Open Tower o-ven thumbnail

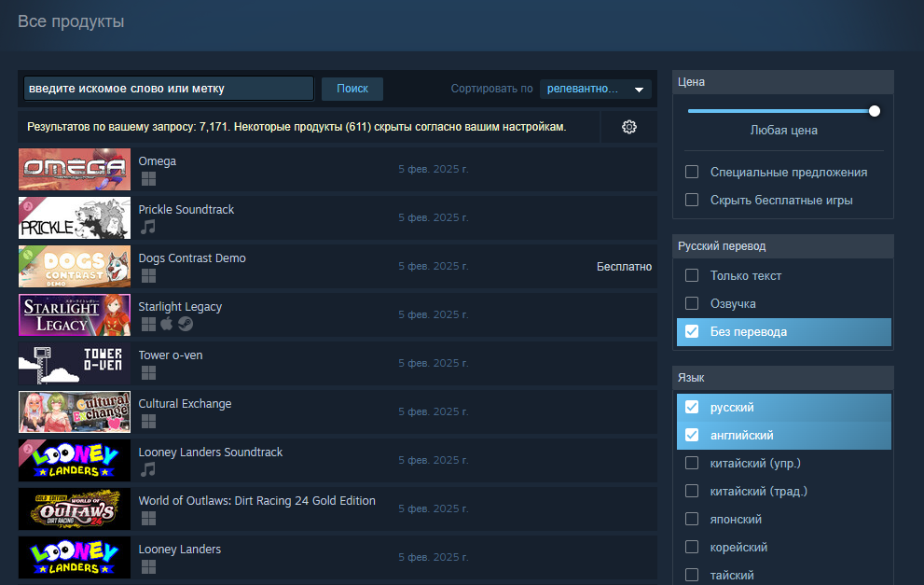(x=75, y=363)
